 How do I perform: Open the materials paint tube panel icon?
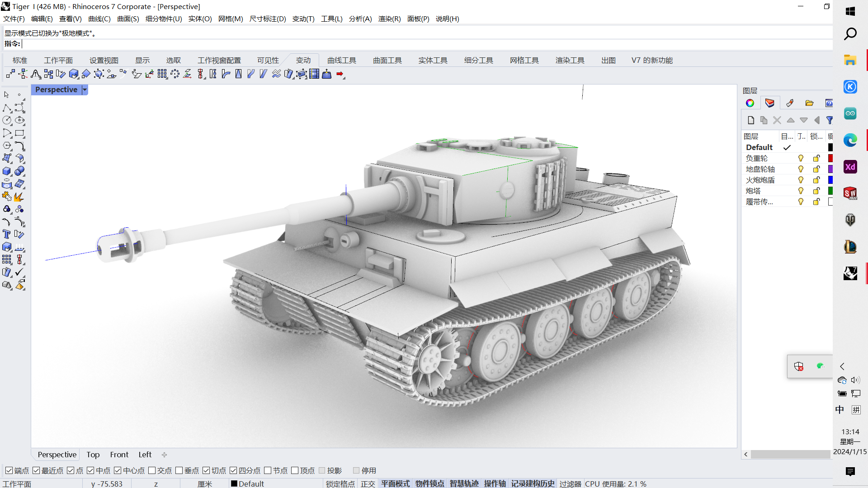click(x=790, y=103)
